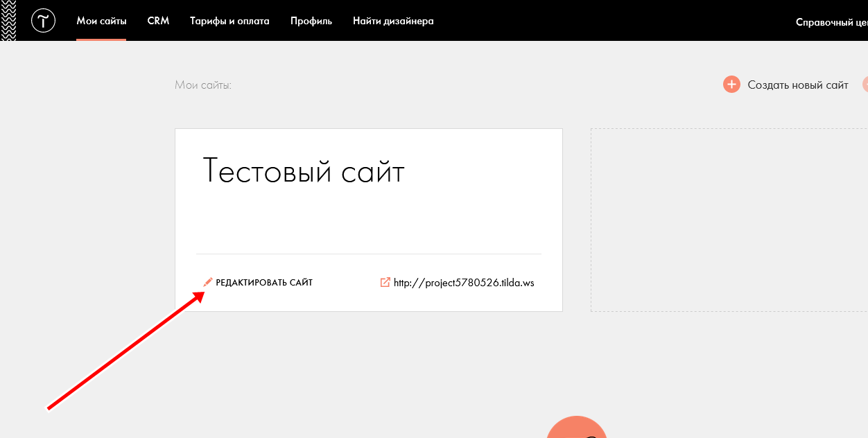Image resolution: width=868 pixels, height=438 pixels.
Task: Click the zigzag pattern in top-left corner
Action: [8, 21]
